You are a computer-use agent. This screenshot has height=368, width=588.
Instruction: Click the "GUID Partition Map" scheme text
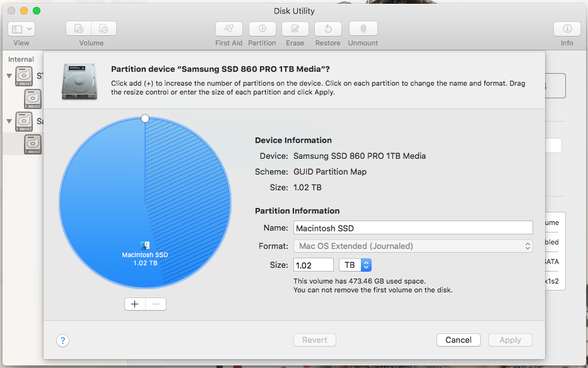[329, 172]
